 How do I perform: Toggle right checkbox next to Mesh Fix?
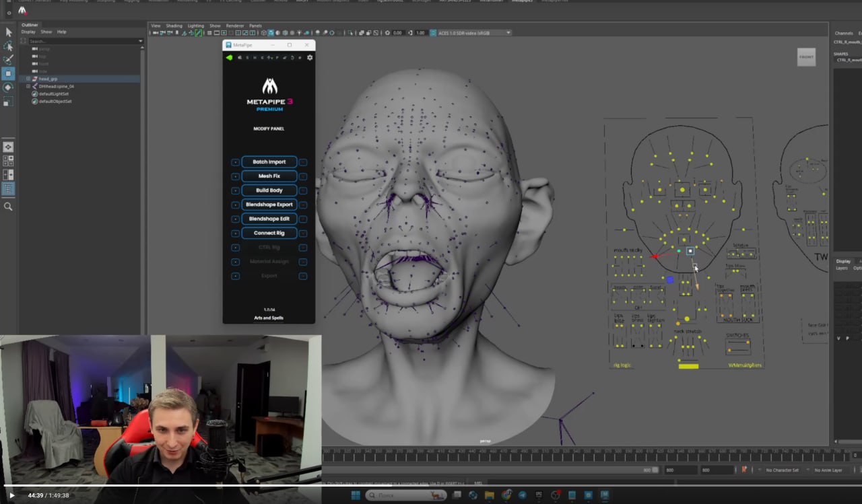tap(303, 176)
